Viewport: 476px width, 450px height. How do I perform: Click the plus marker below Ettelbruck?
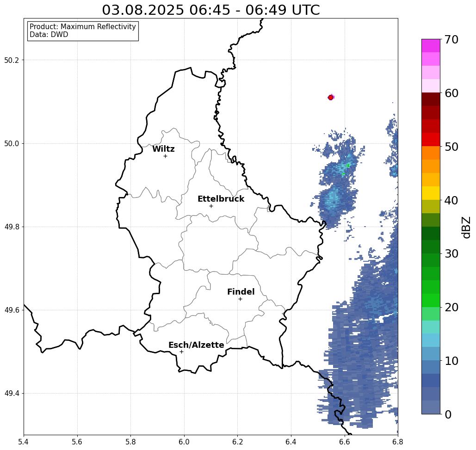211,206
